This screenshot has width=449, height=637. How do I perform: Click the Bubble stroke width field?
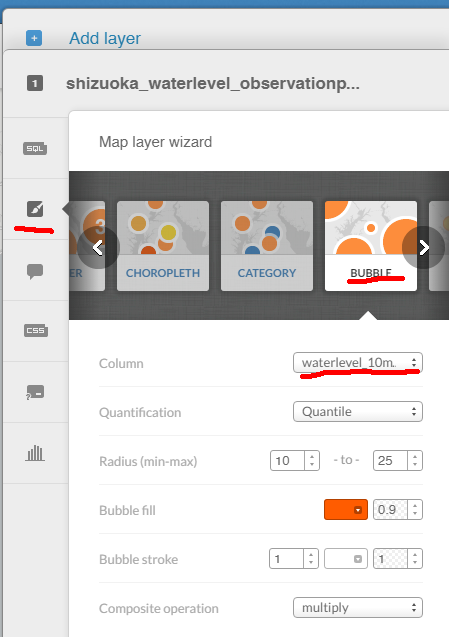click(x=286, y=559)
